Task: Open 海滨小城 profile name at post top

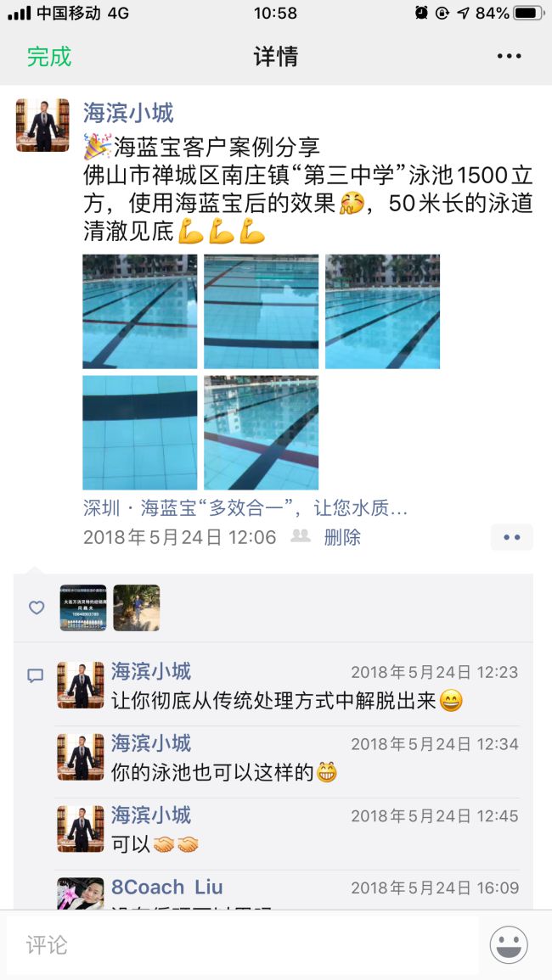Action: coord(128,113)
